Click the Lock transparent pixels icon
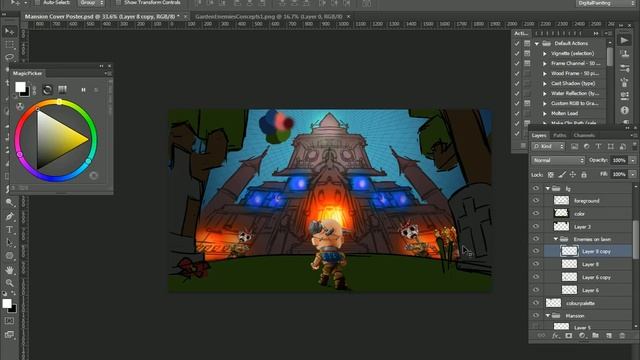 tap(551, 175)
